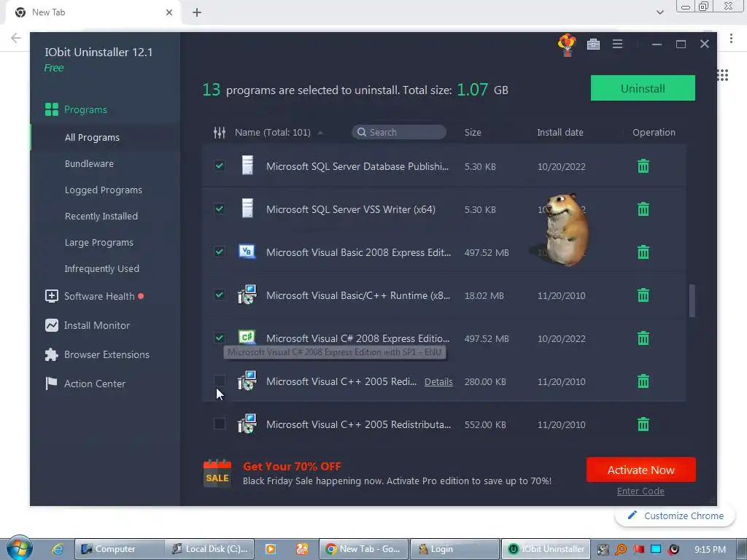The width and height of the screenshot is (747, 560).
Task: Launch Internet Explorer from the taskbar
Action: pos(57,549)
